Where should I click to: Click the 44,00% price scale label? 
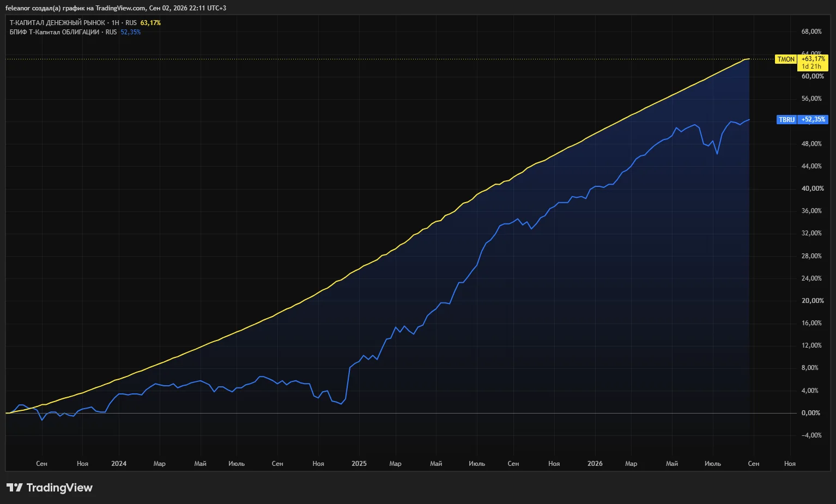811,166
